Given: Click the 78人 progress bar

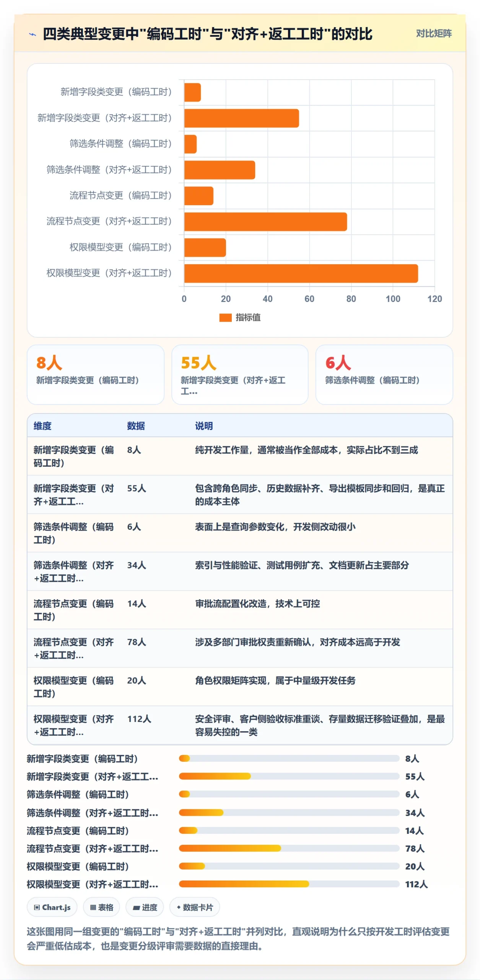Looking at the screenshot, I should point(289,848).
